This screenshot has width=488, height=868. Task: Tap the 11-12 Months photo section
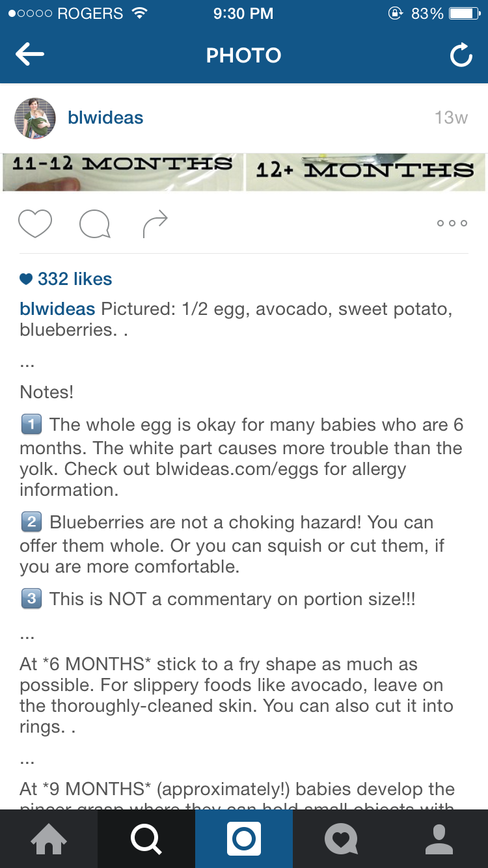(123, 172)
